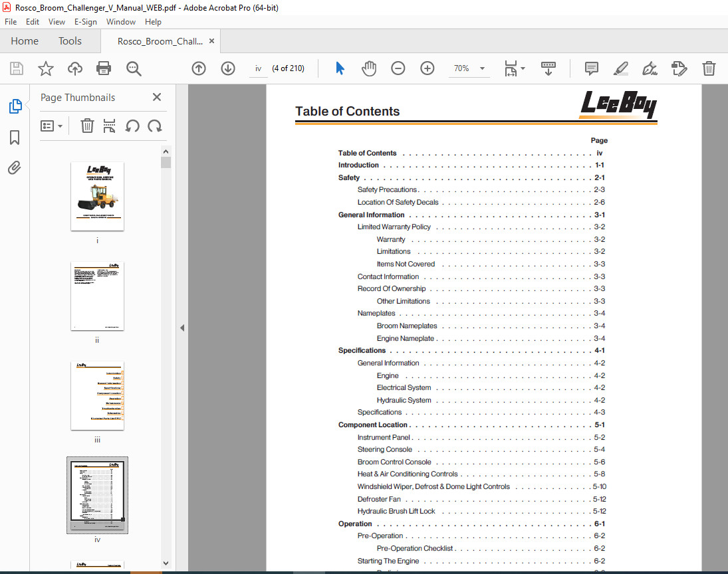Click the Starting The Engine entry
The height and width of the screenshot is (574, 728).
(x=481, y=561)
